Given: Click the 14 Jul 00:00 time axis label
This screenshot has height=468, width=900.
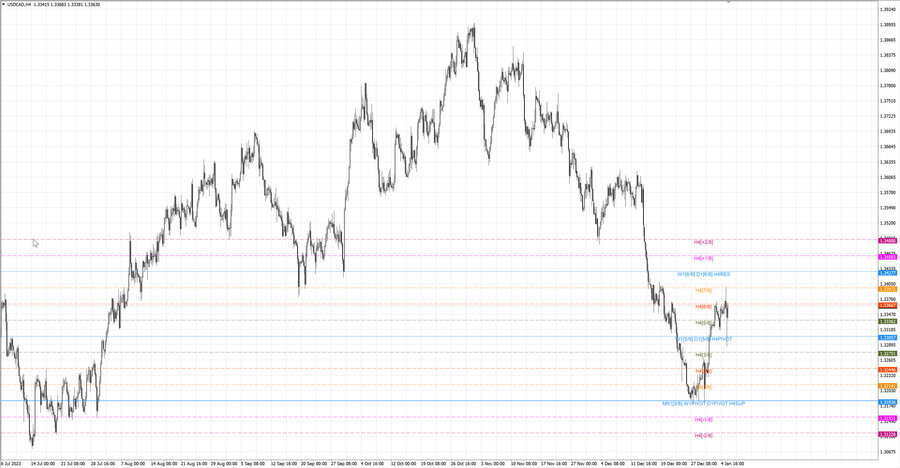Looking at the screenshot, I should (43, 463).
